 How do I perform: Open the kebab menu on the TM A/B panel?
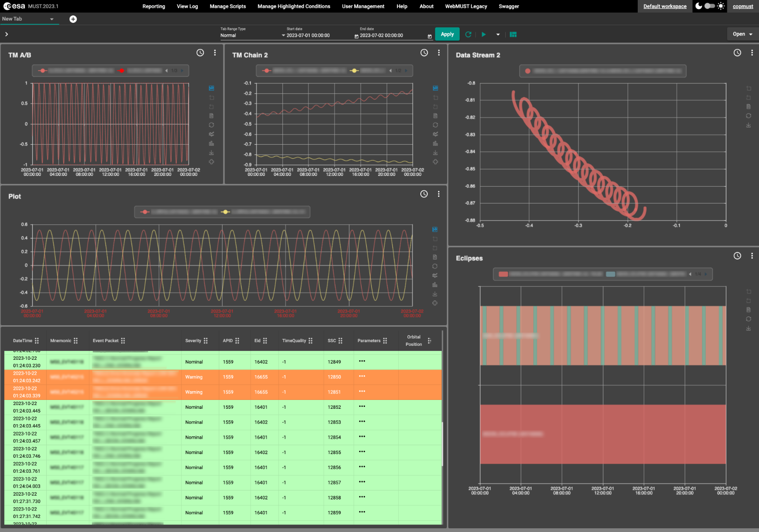tap(215, 53)
